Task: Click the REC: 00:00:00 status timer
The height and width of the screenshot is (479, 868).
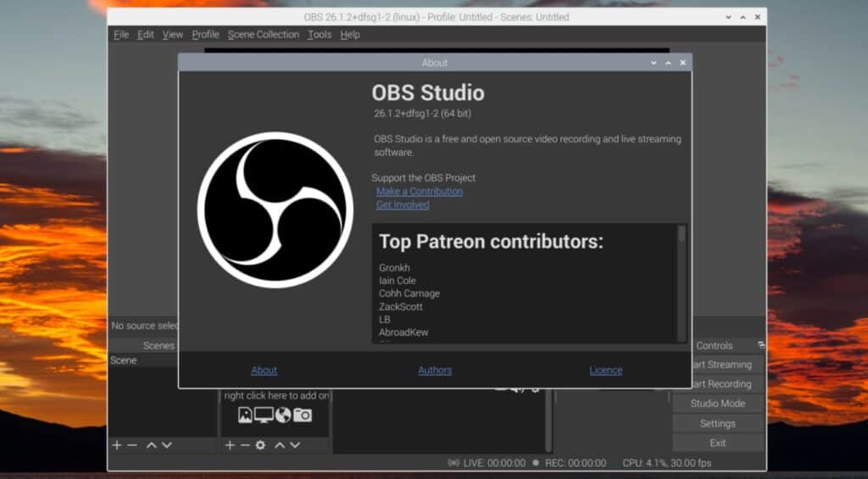Action: [576, 463]
